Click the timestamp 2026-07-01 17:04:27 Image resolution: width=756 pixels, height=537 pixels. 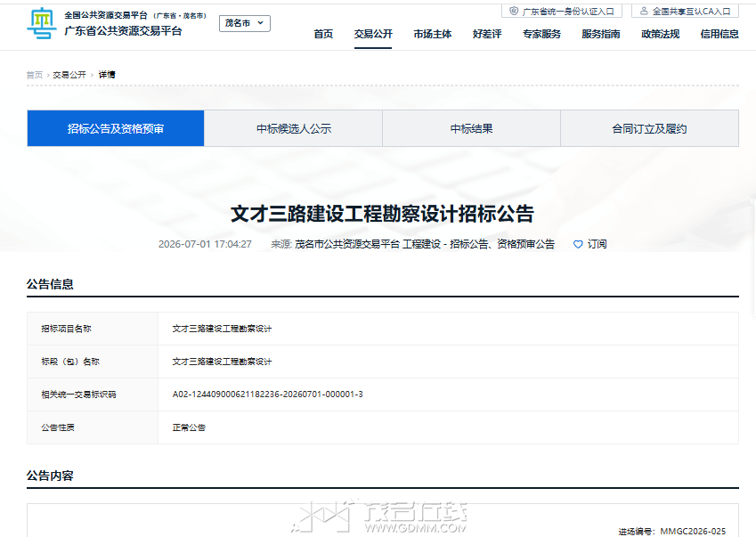click(x=205, y=244)
